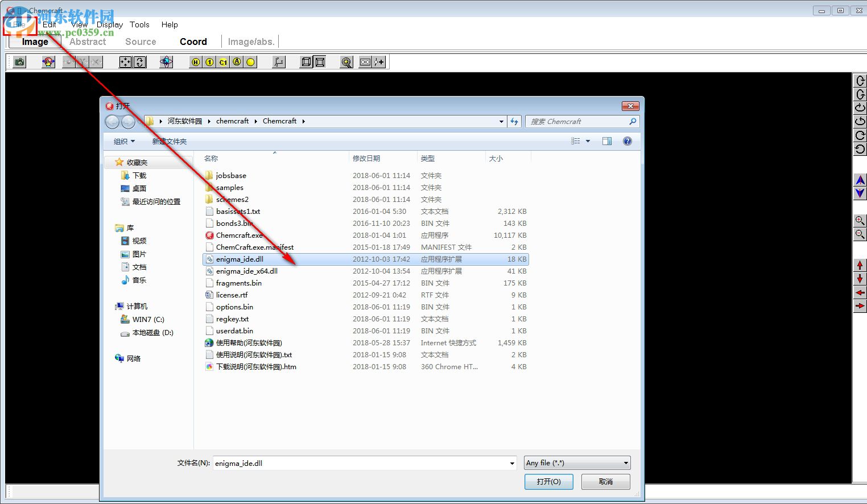Select the file Chemcraft.exe
This screenshot has height=504, width=867.
[239, 235]
